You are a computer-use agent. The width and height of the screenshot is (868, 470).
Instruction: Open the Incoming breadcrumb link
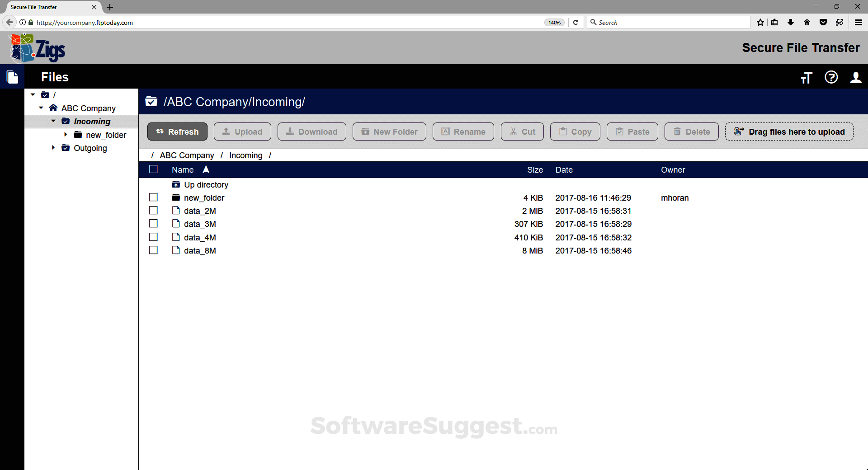click(245, 155)
